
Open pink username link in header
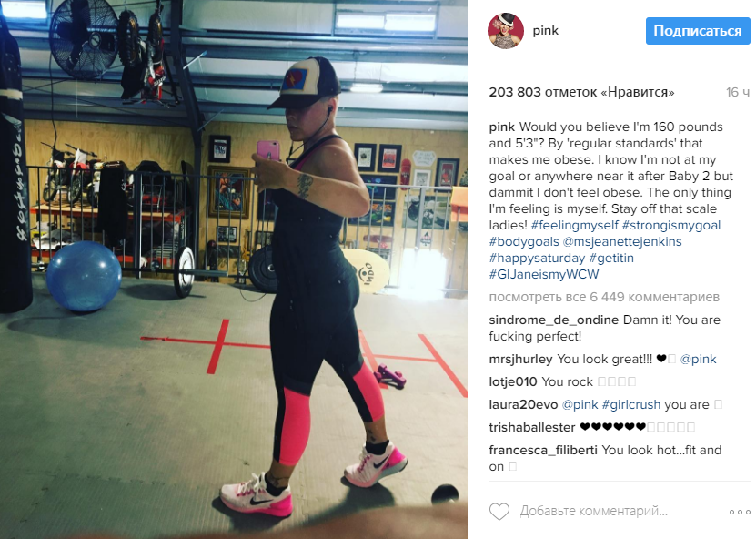545,30
